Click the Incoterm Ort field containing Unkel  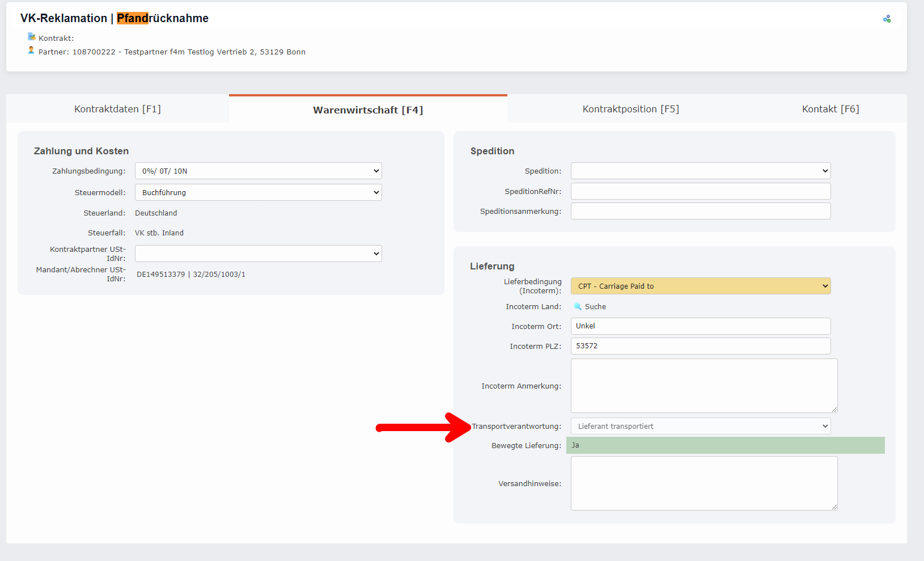coord(701,326)
